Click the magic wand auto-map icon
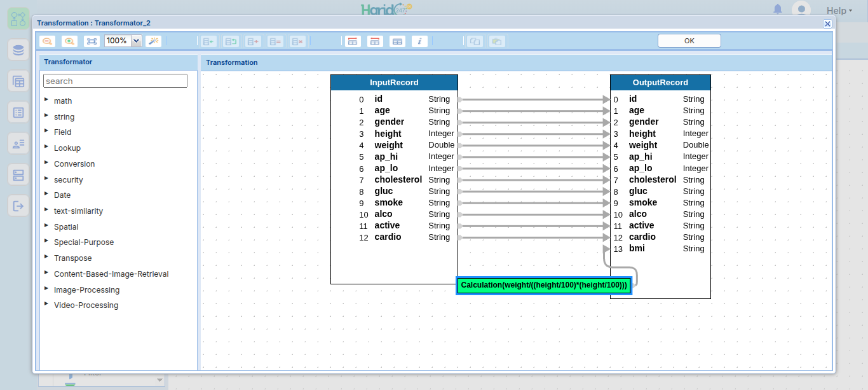The width and height of the screenshot is (868, 390). pos(153,41)
